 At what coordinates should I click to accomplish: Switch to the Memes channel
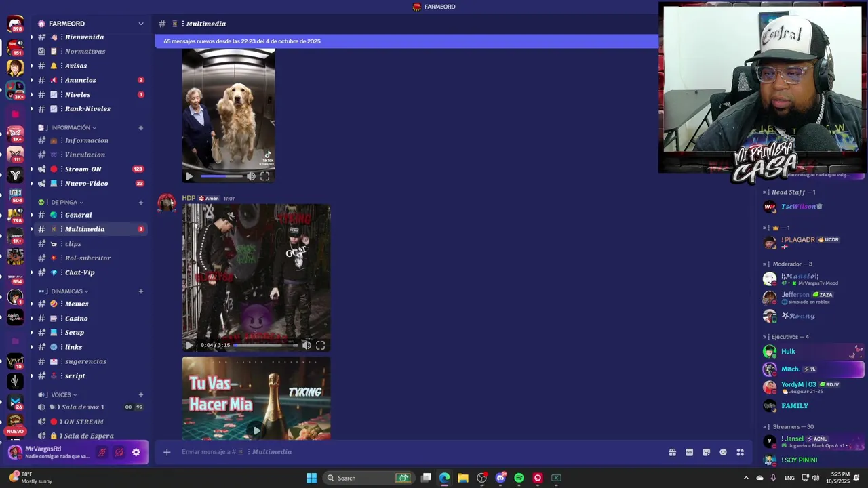click(x=91, y=304)
